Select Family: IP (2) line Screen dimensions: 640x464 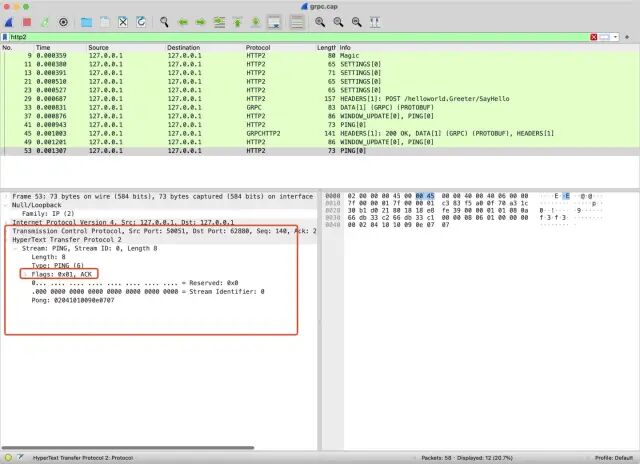(x=48, y=214)
